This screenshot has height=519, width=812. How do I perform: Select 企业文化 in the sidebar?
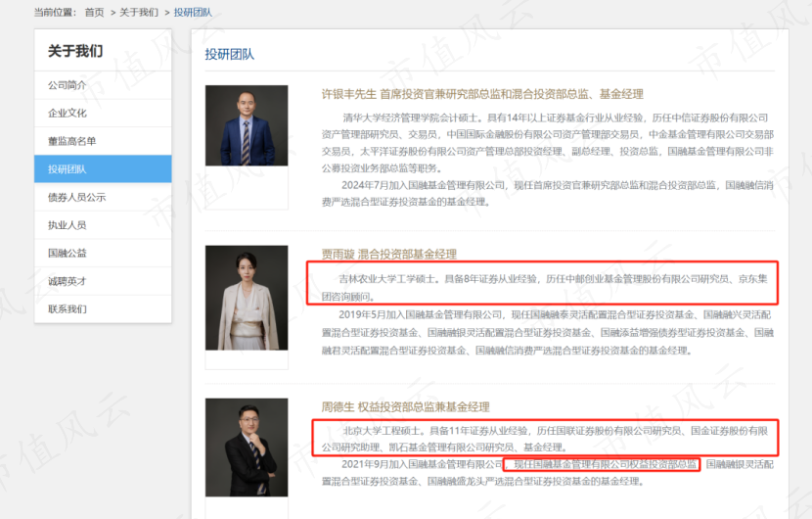coord(103,113)
